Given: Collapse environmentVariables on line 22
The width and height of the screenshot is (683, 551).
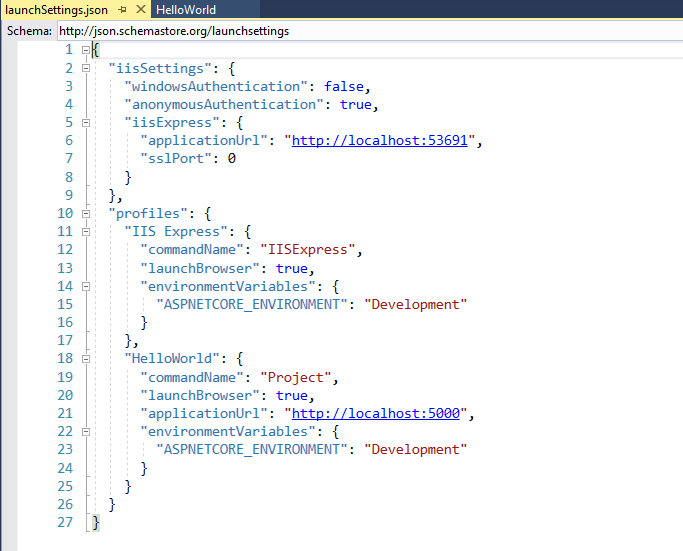Looking at the screenshot, I should pos(86,432).
